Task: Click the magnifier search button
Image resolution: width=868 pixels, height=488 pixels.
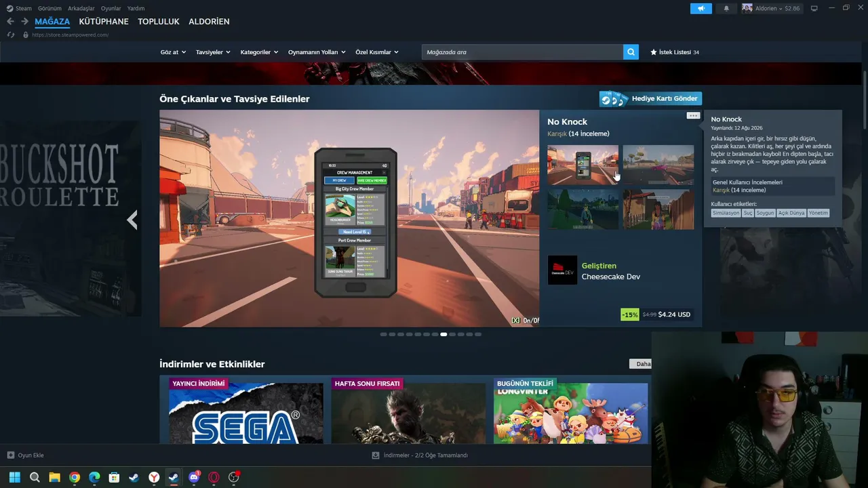Action: tap(631, 52)
